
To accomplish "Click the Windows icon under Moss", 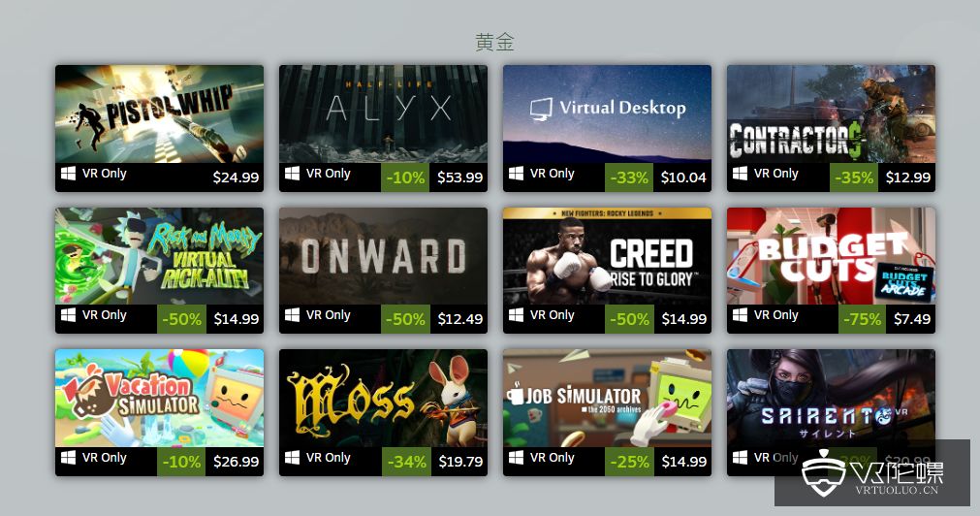I will tap(292, 457).
